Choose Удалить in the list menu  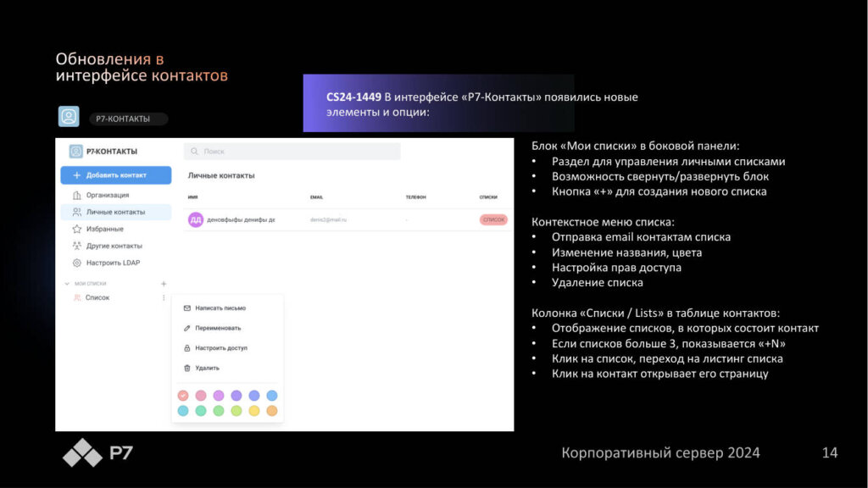(x=207, y=368)
